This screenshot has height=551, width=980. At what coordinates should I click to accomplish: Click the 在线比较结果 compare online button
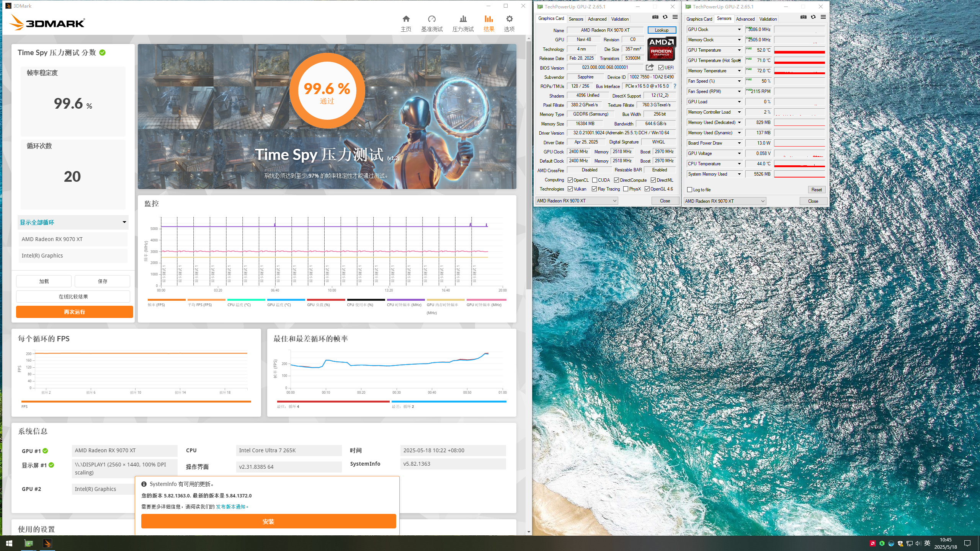coord(73,297)
